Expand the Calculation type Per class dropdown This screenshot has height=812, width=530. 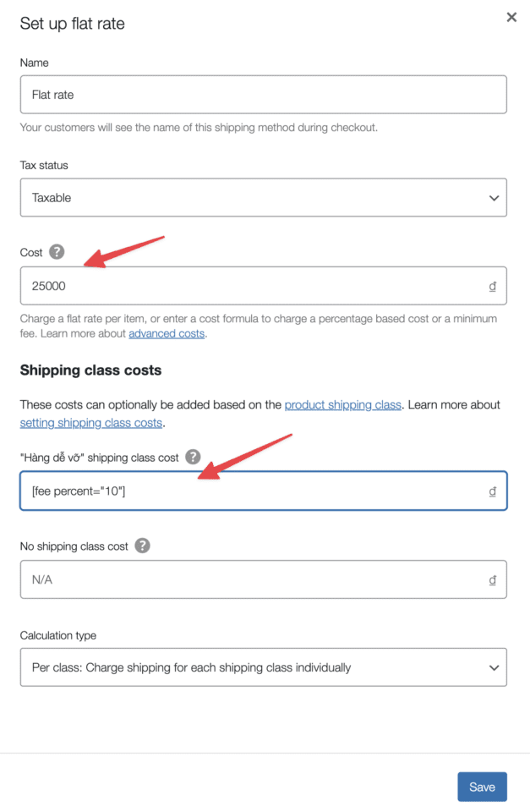pos(263,667)
